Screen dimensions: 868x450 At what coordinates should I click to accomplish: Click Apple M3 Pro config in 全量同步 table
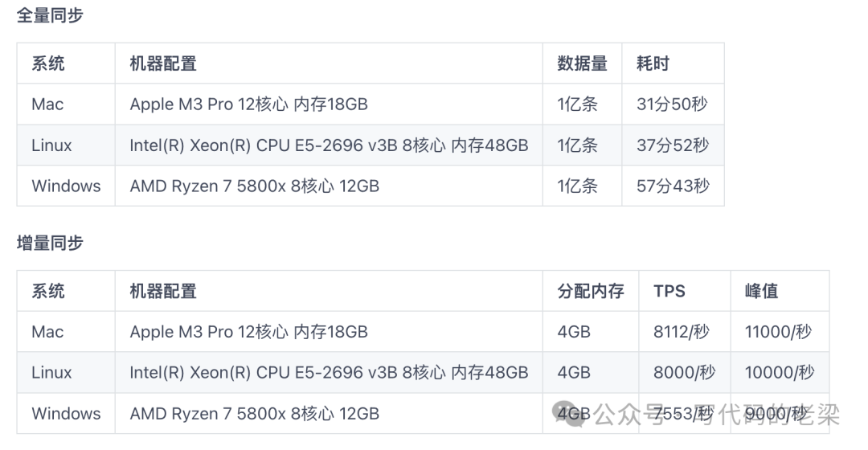pyautogui.click(x=248, y=104)
